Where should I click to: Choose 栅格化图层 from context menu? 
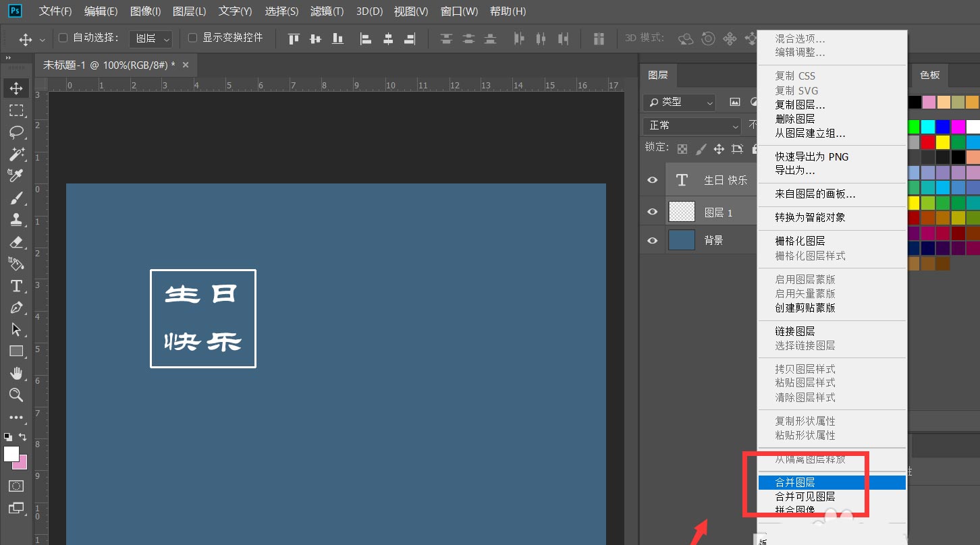pyautogui.click(x=832, y=241)
